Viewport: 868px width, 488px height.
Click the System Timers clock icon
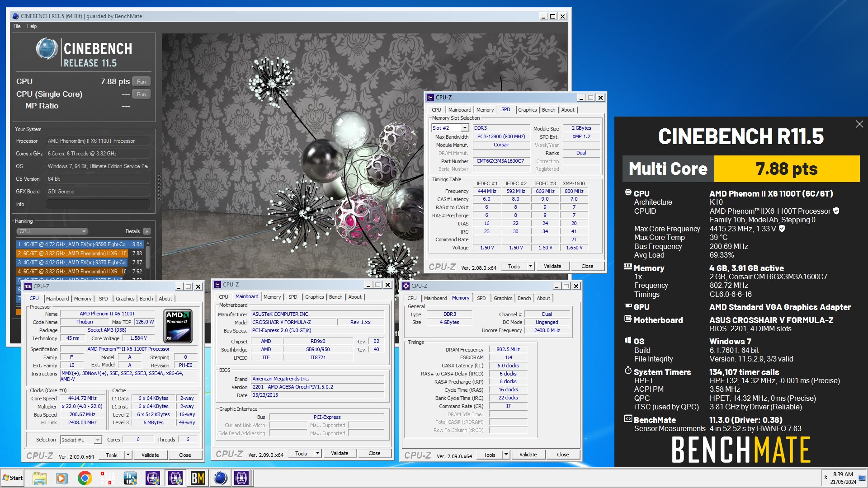point(628,371)
